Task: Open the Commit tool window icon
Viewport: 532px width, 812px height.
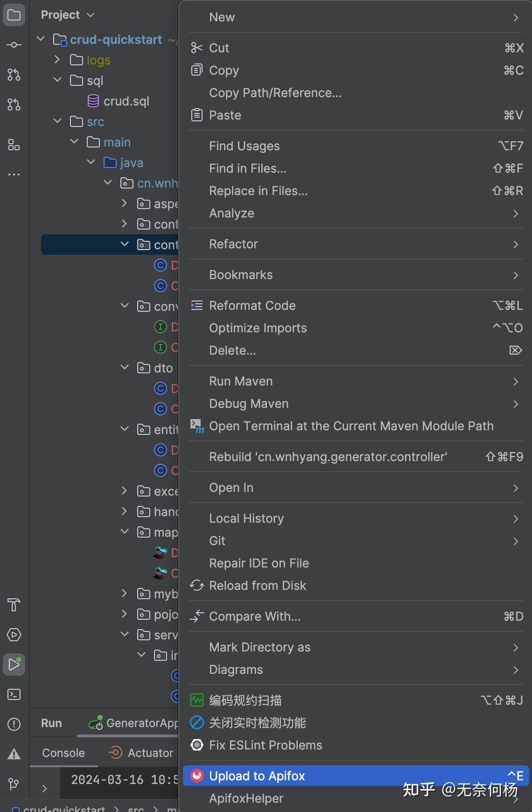Action: coord(14,45)
